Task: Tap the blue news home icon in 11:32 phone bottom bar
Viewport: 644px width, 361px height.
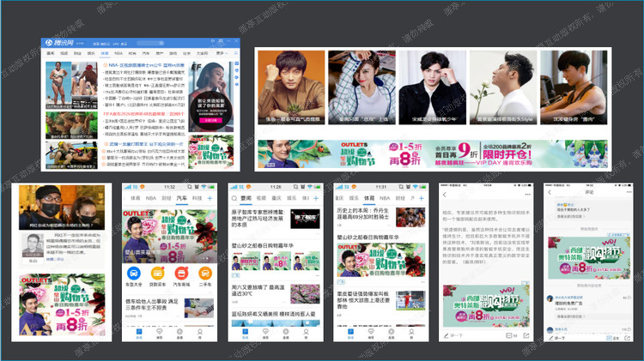Action: (139, 334)
